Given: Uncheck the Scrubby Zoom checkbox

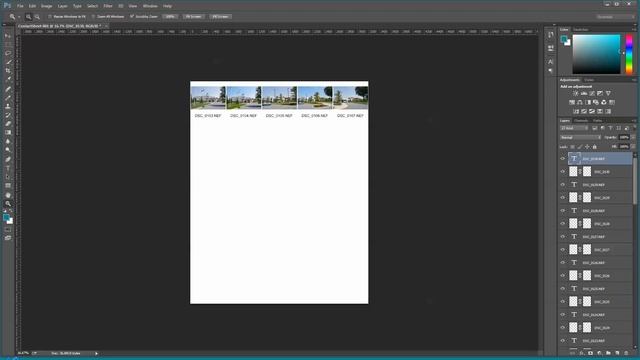Looking at the screenshot, I should point(132,17).
